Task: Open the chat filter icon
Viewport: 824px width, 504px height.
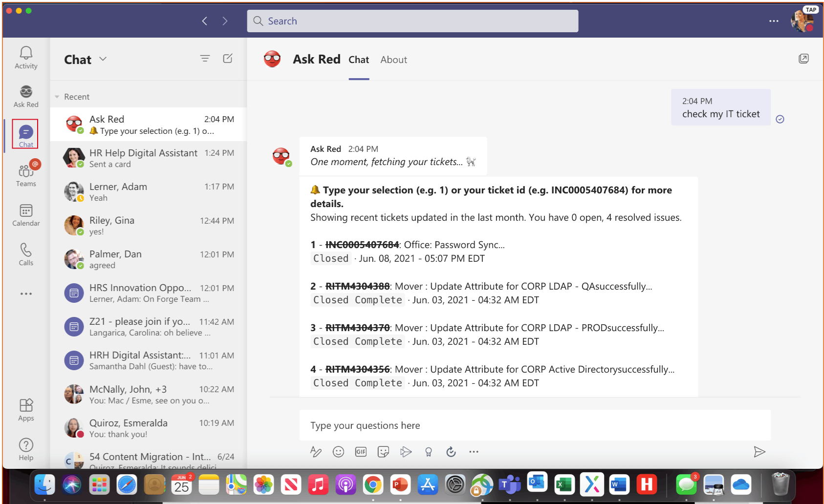Action: click(205, 59)
